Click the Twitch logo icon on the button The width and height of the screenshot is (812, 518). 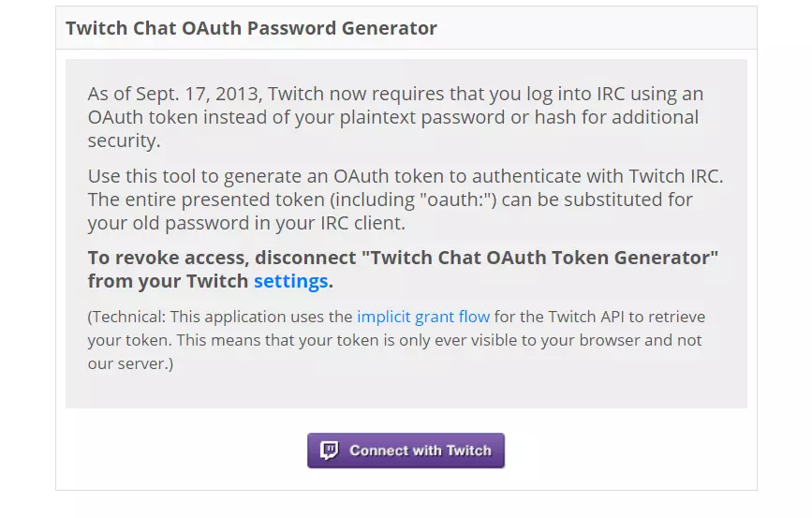tap(329, 451)
